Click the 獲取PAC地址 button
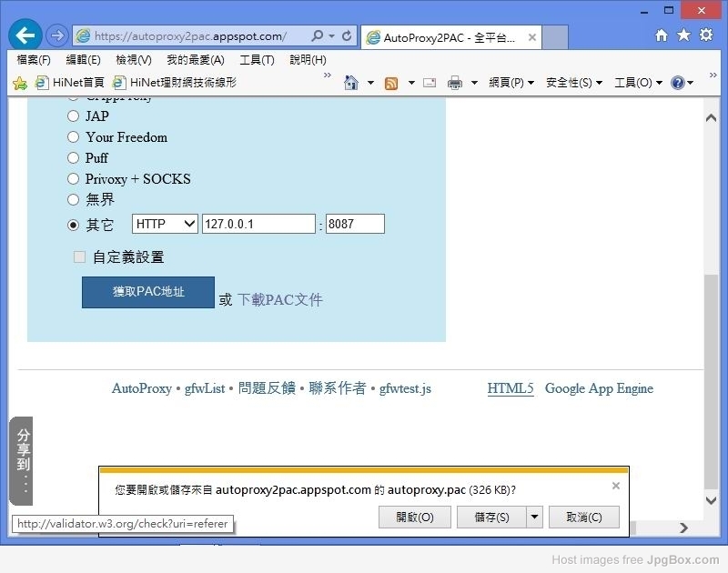Viewport: 728px width, 573px height. tap(148, 292)
